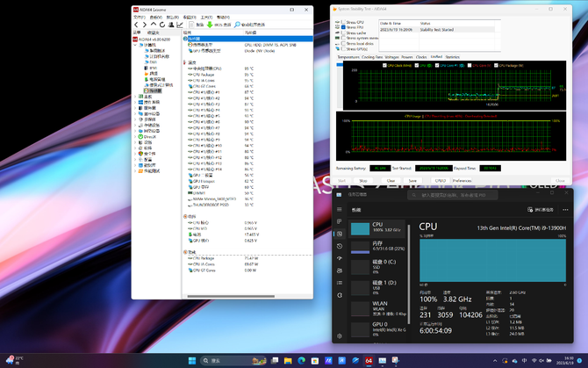The height and width of the screenshot is (368, 588).
Task: Click the green BIOS update arrow
Action: [210, 25]
